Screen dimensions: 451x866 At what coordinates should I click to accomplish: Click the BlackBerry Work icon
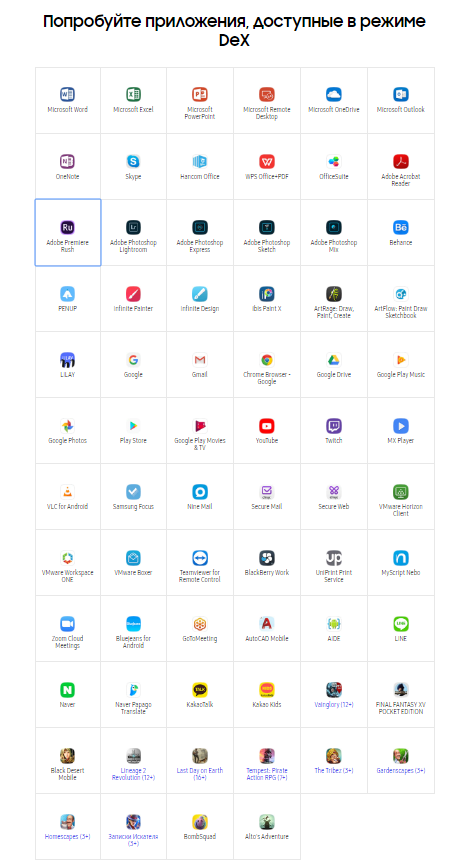click(x=267, y=558)
